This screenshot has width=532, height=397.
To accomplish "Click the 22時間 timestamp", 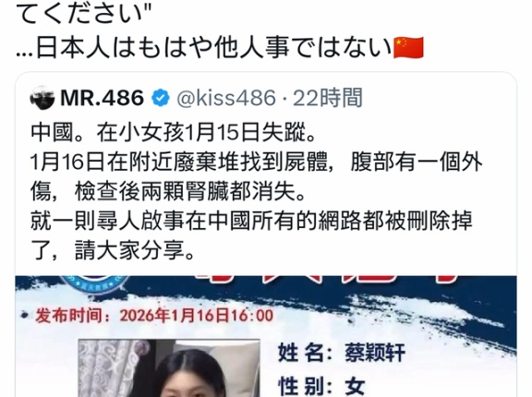I will 328,98.
